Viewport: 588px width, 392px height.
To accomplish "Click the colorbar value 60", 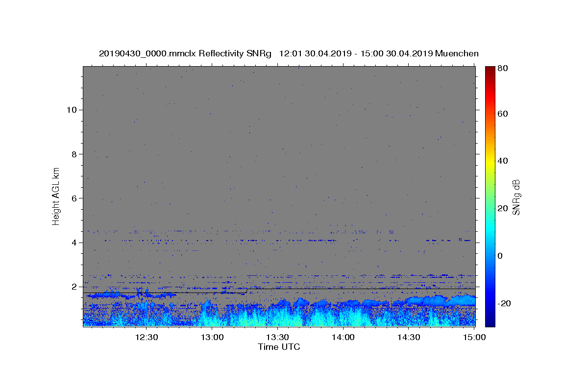I will [x=504, y=114].
